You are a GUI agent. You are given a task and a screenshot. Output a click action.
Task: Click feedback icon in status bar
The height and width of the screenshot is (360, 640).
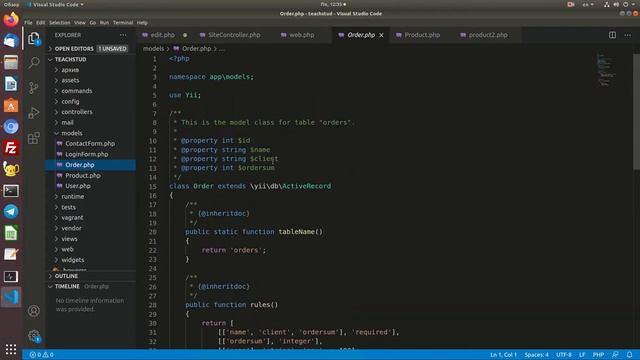[615, 355]
